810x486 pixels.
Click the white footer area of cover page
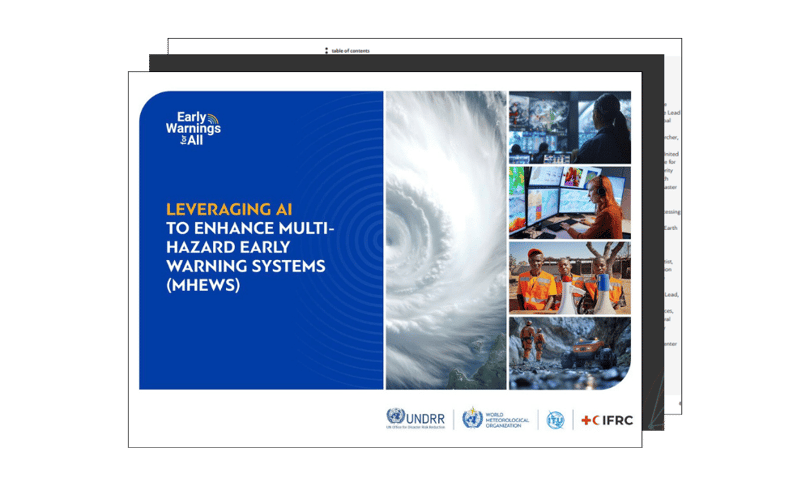tap(258, 418)
